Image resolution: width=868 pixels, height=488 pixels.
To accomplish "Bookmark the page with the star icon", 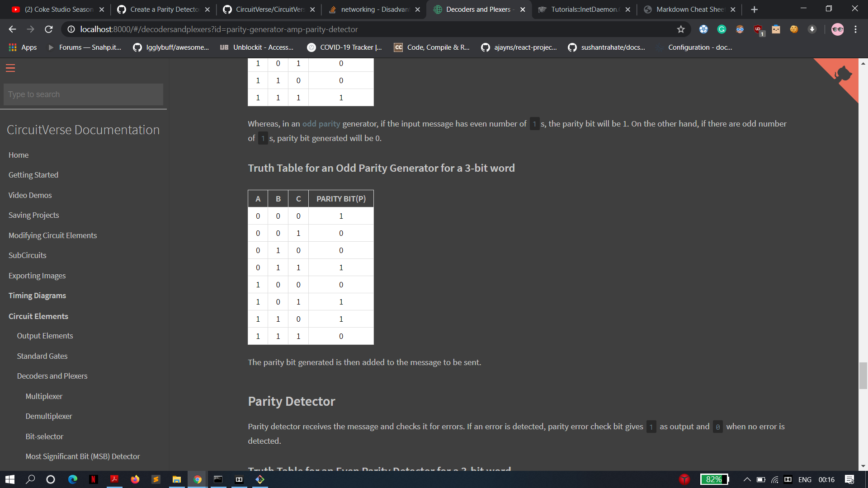I will [681, 29].
